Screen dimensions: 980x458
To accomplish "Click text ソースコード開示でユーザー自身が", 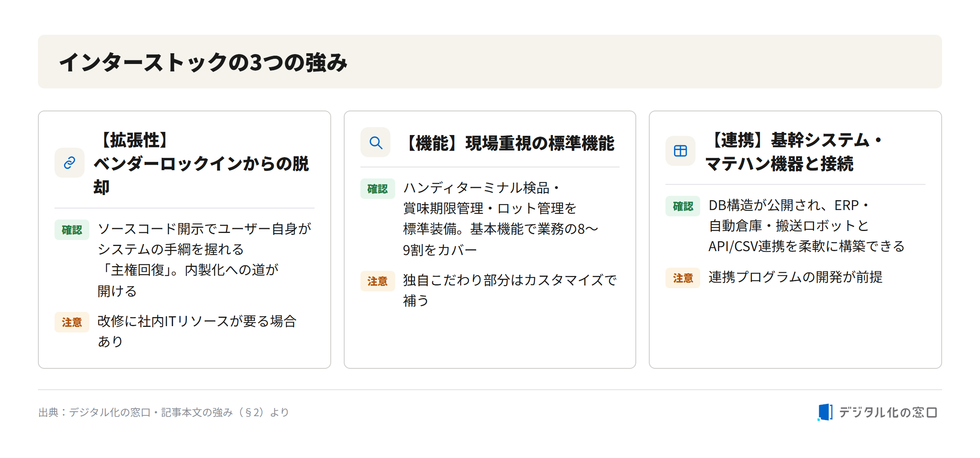I will [x=204, y=229].
